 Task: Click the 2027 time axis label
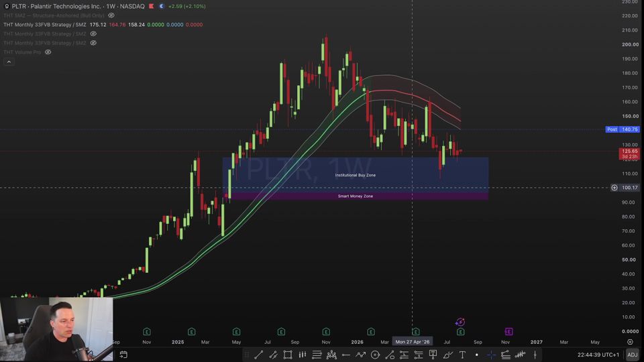(x=537, y=342)
